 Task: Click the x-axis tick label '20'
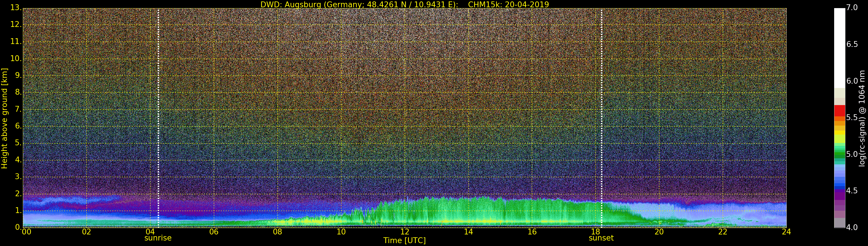click(659, 232)
